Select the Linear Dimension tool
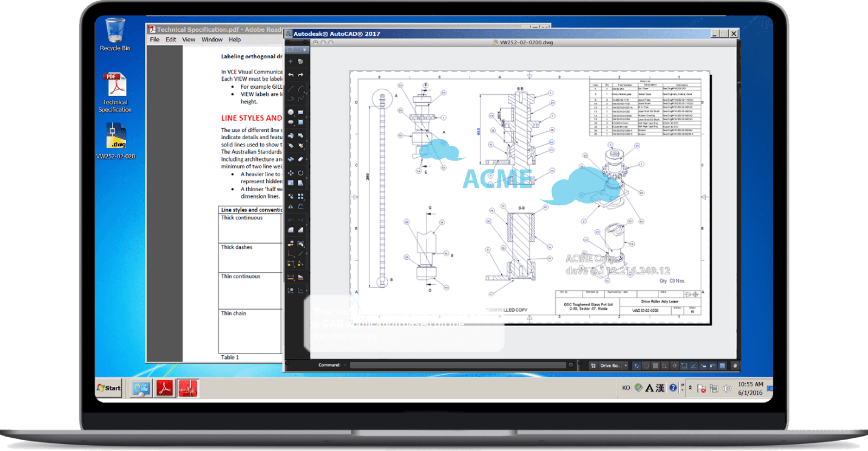This screenshot has height=451, width=868. [291, 277]
